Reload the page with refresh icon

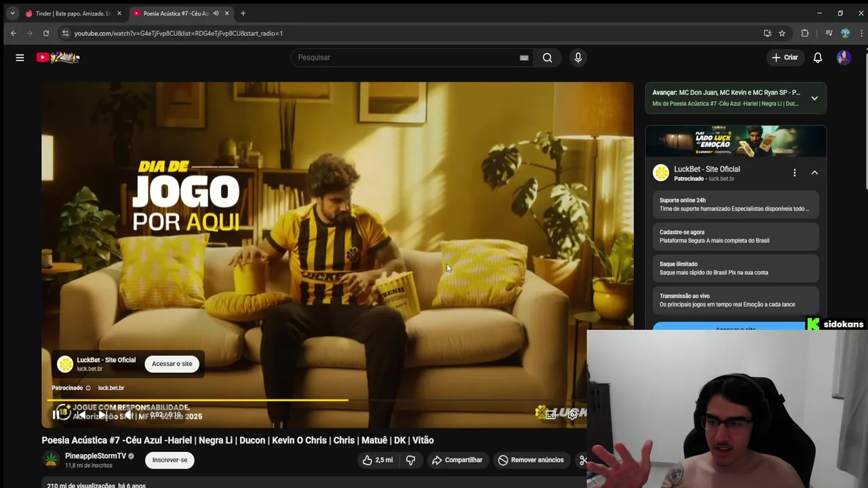(46, 33)
